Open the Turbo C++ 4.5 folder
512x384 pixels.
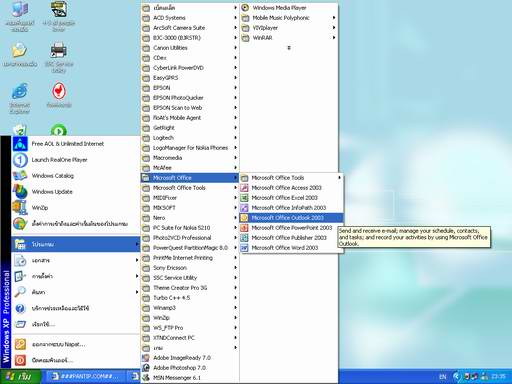[x=189, y=298]
